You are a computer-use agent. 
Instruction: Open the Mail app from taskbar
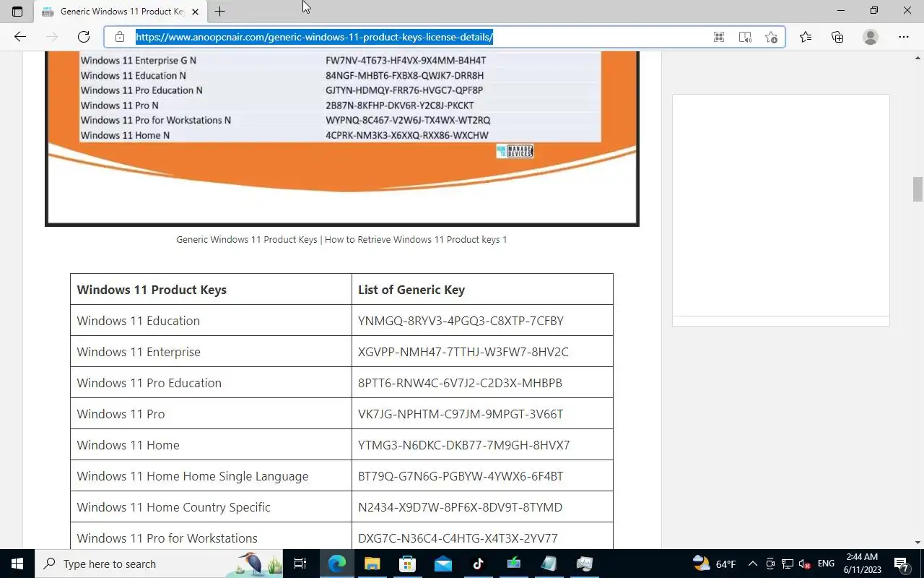click(x=443, y=564)
